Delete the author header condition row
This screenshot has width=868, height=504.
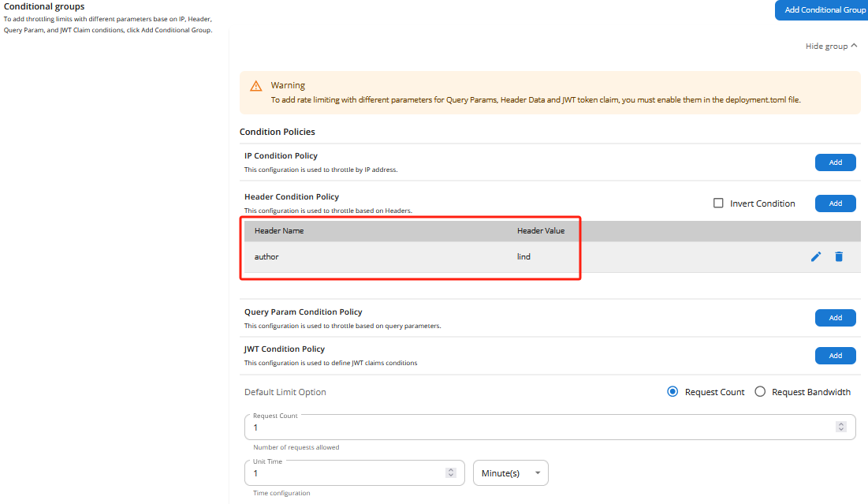(x=839, y=256)
